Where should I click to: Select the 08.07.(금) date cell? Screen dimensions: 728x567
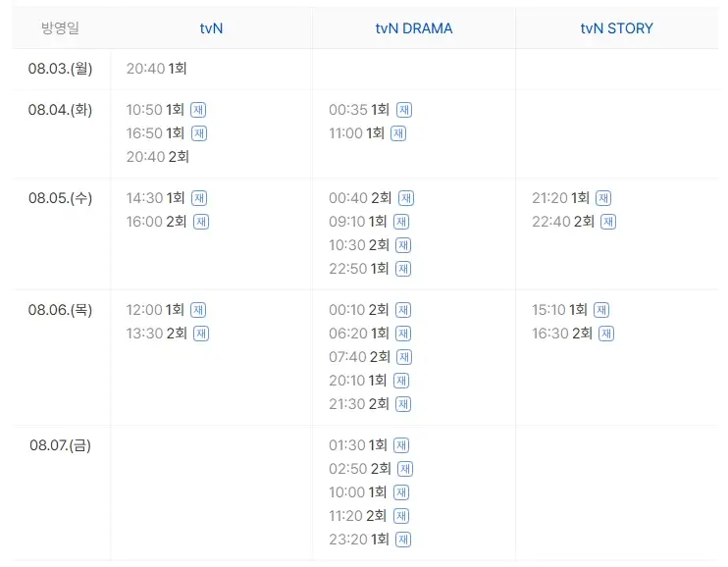pos(61,445)
